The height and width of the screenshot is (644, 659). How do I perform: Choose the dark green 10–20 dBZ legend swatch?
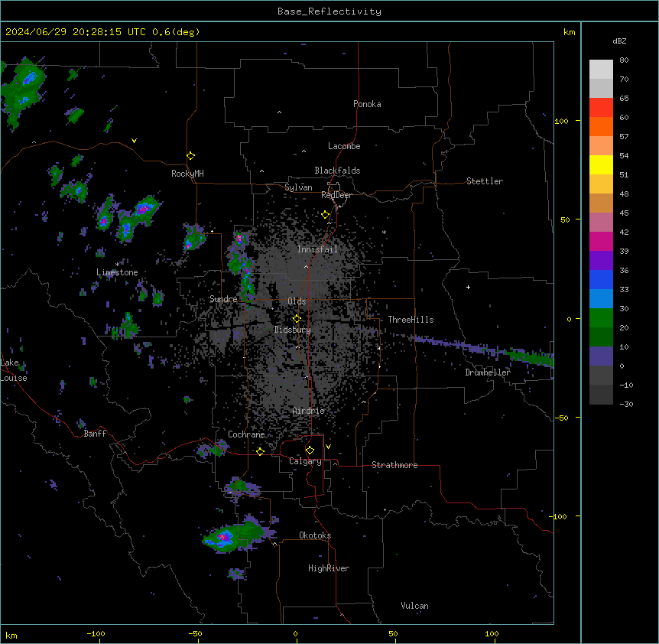[x=601, y=337]
